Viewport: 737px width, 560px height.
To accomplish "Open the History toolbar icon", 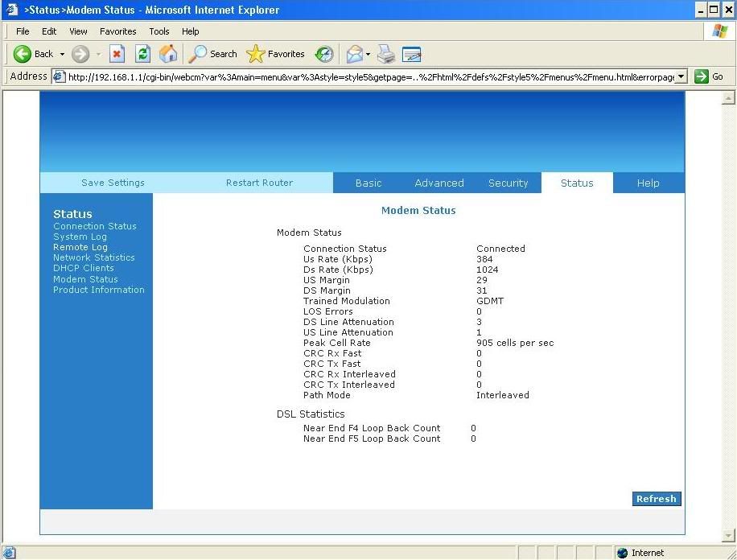I will click(x=324, y=54).
